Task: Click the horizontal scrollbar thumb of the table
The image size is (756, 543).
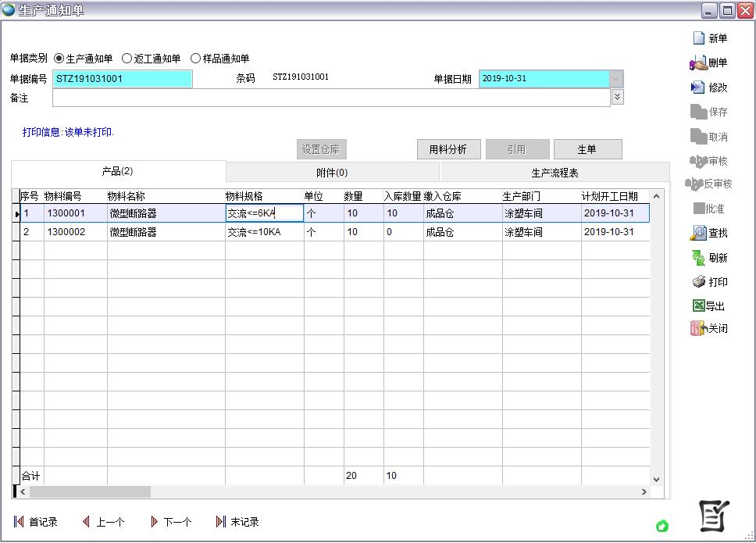Action: [x=90, y=492]
